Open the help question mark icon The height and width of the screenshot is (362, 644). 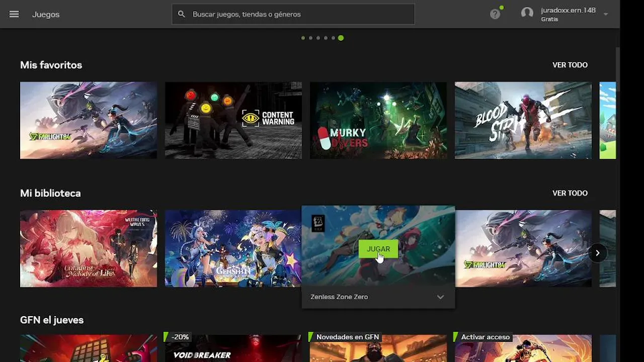(495, 14)
